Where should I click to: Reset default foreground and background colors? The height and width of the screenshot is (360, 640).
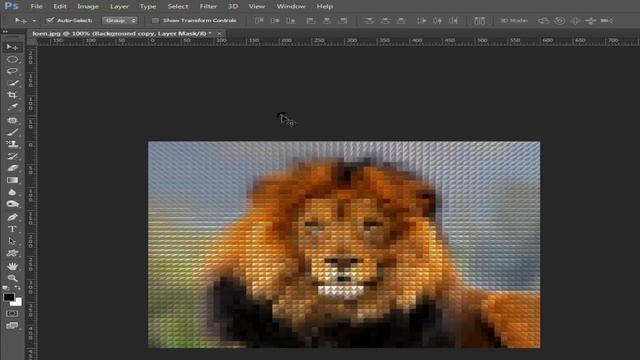click(6, 288)
